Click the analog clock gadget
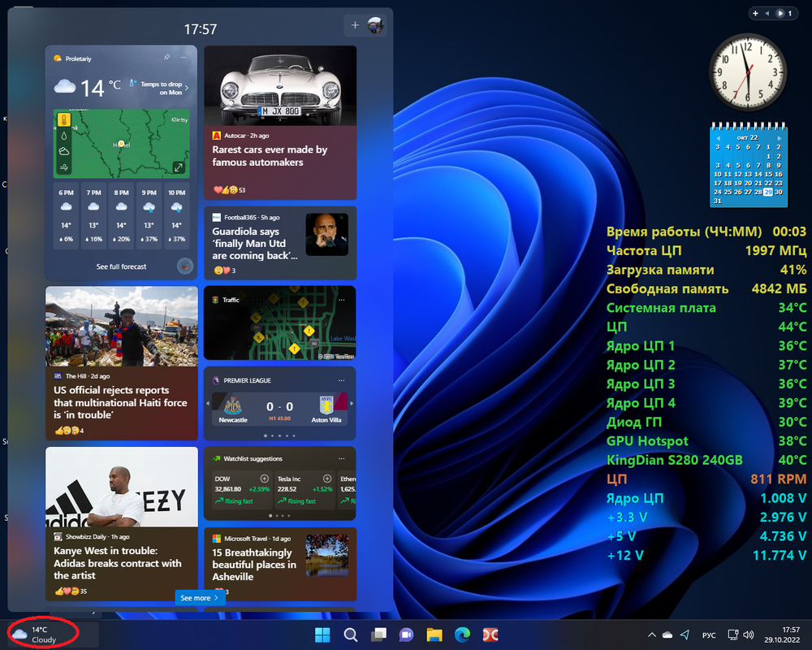The width and height of the screenshot is (812, 650). tap(747, 72)
